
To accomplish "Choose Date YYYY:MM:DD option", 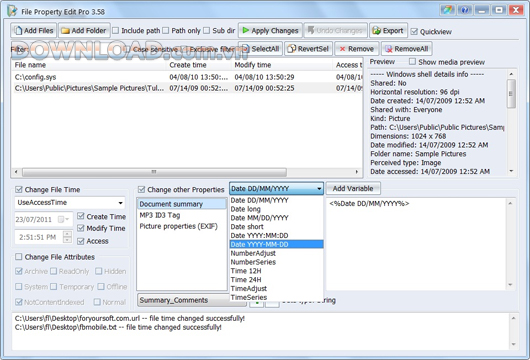I will (x=276, y=236).
